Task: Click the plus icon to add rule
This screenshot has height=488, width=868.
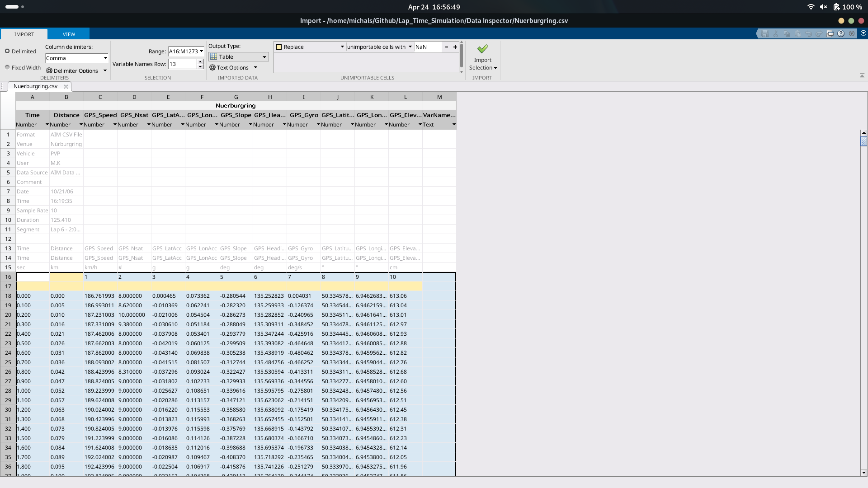Action: 455,47
